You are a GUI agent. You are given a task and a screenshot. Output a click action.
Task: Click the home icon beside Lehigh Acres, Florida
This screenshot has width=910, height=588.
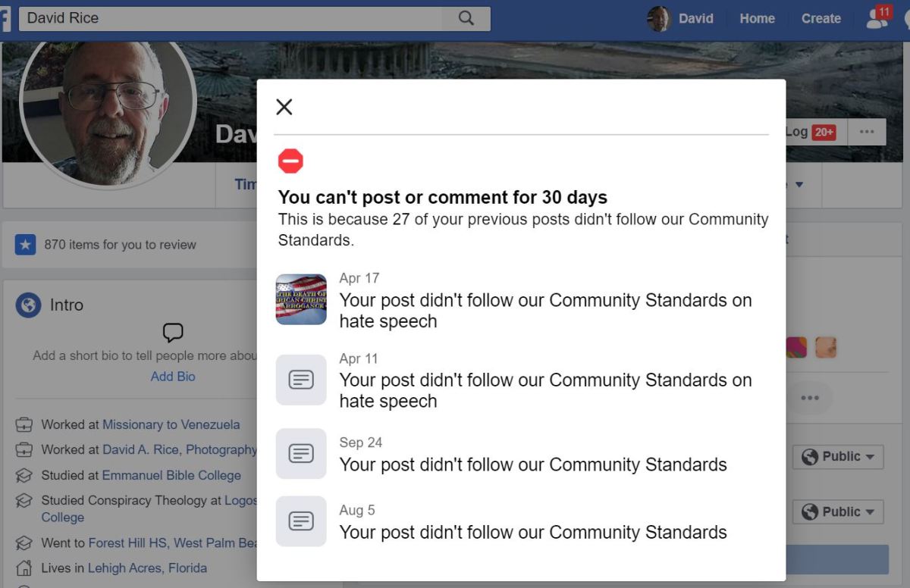pos(25,568)
